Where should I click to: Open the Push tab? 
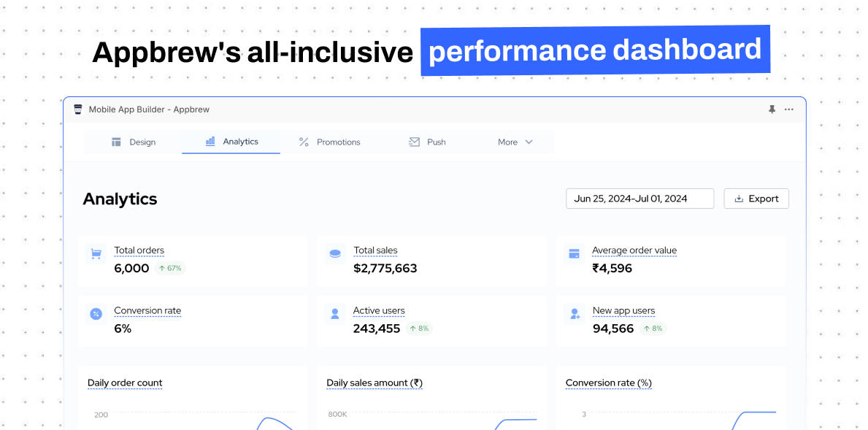click(x=426, y=142)
